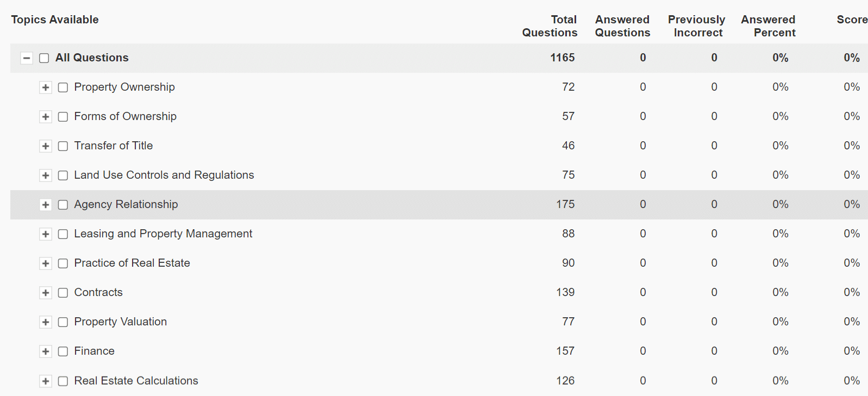Expand the Property Ownership topic

tap(46, 87)
